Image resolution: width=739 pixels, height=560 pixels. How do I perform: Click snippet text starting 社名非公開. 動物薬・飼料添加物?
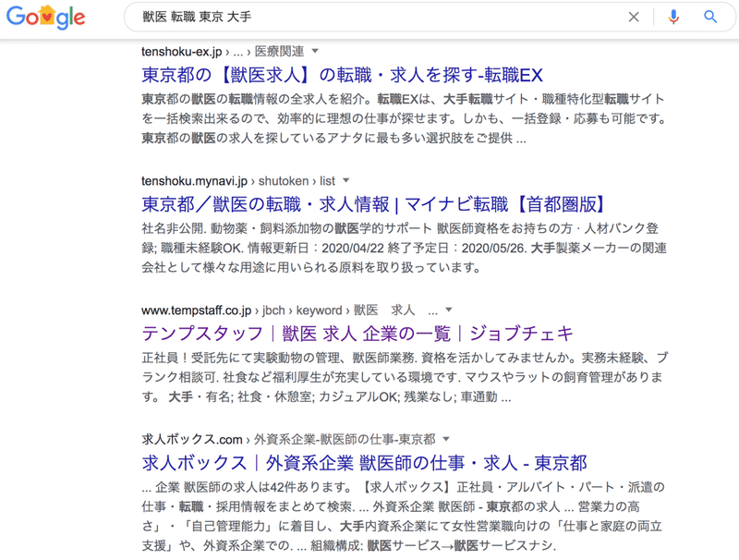click(404, 248)
